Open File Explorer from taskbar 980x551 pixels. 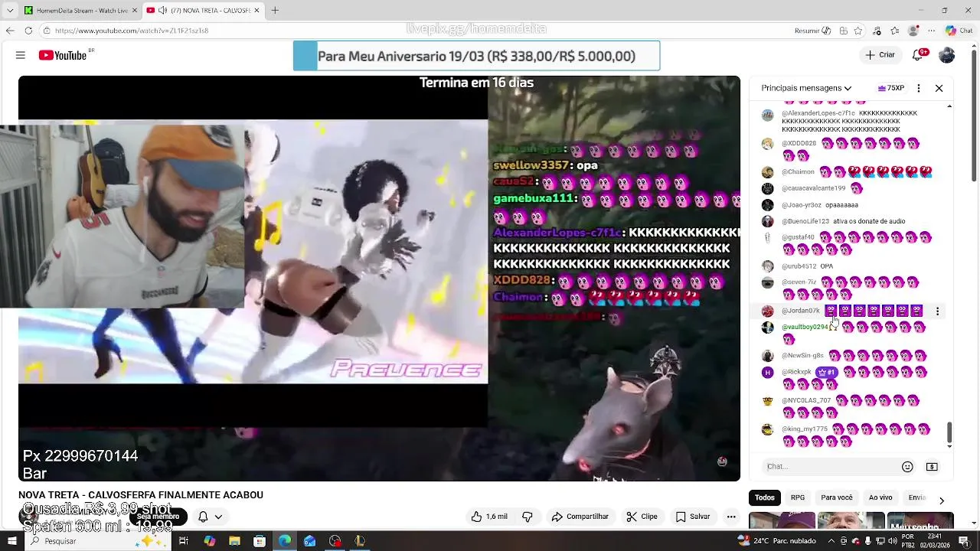pos(234,541)
